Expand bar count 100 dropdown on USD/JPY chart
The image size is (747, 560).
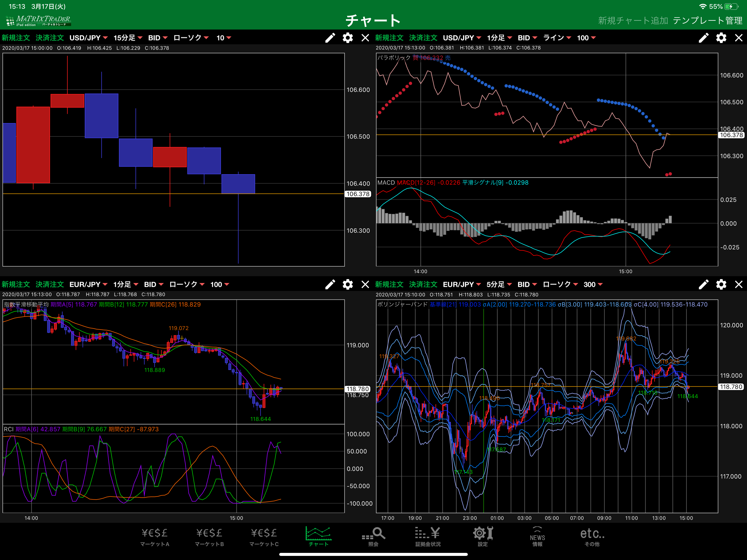586,38
